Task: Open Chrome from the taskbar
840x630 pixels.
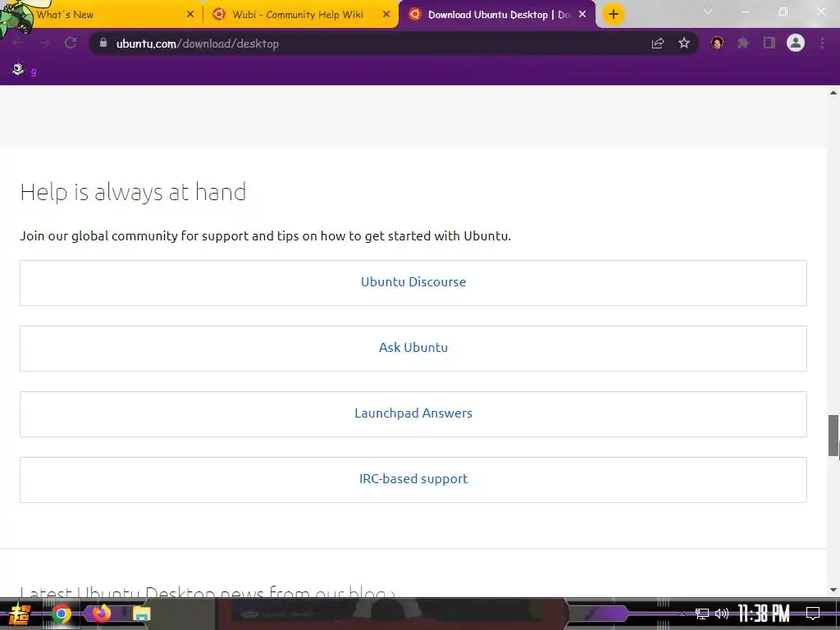Action: point(61,614)
